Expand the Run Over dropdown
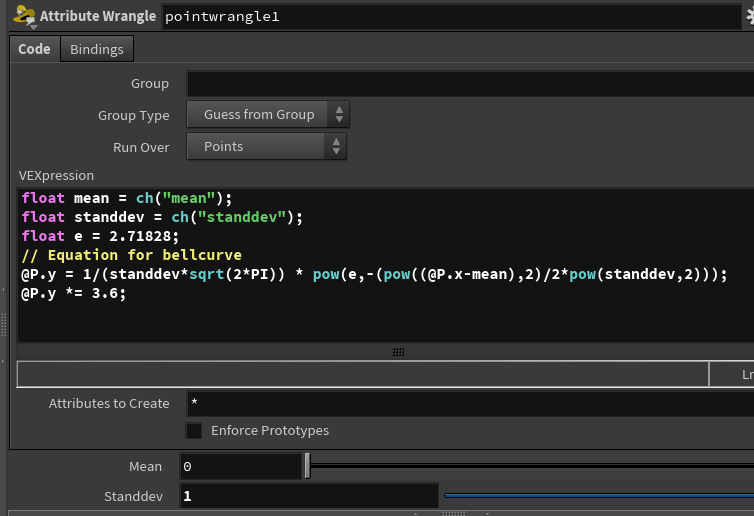 click(x=268, y=147)
